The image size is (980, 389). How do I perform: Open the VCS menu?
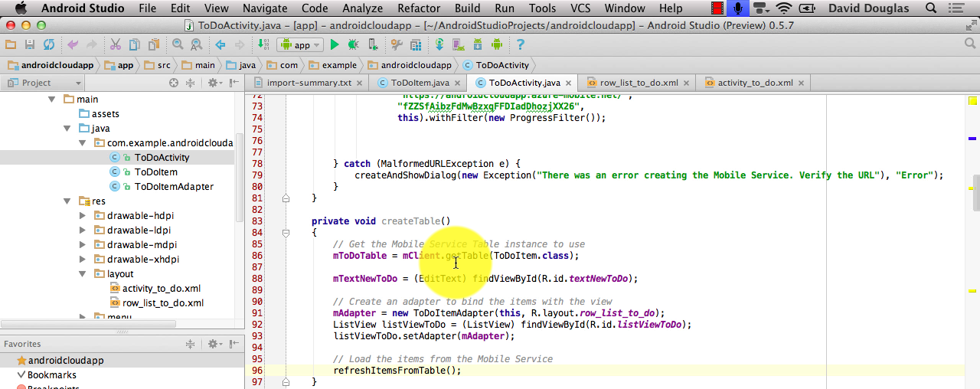[x=580, y=8]
